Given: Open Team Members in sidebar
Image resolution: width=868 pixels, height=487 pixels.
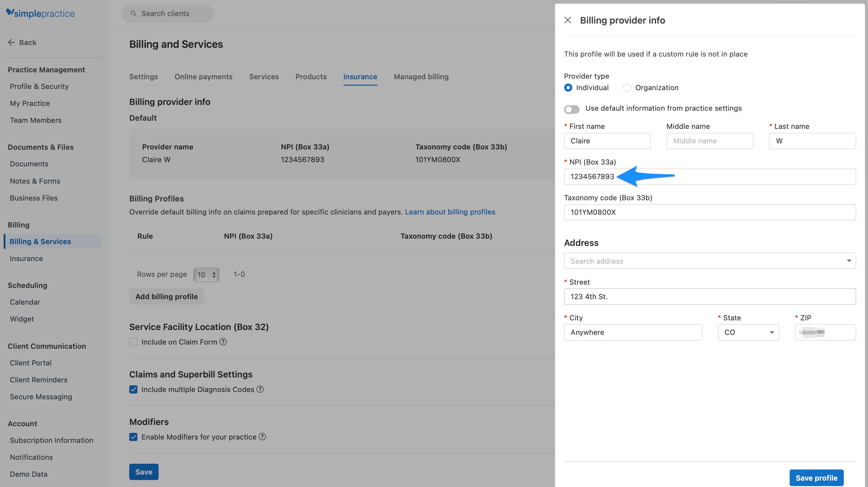Looking at the screenshot, I should click(36, 120).
